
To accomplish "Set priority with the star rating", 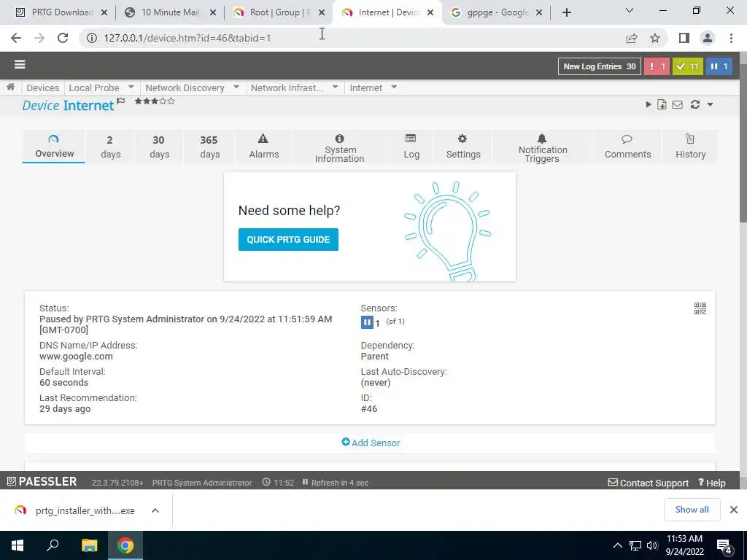I will 155,101.
